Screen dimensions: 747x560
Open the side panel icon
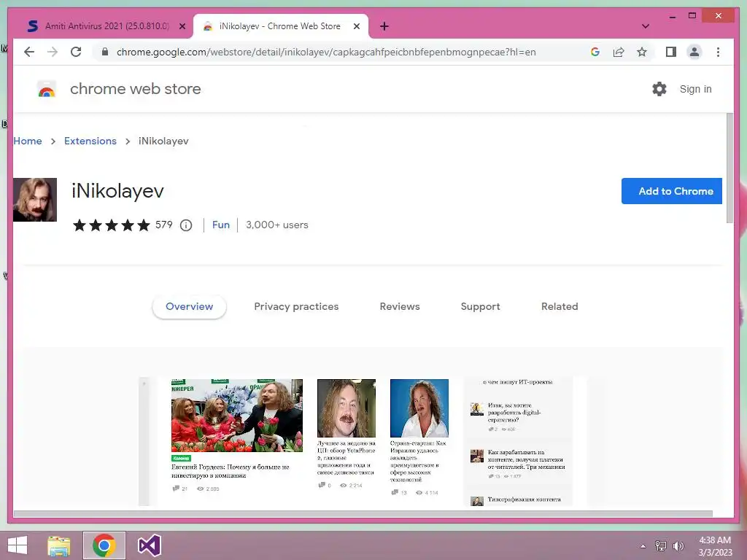tap(671, 52)
